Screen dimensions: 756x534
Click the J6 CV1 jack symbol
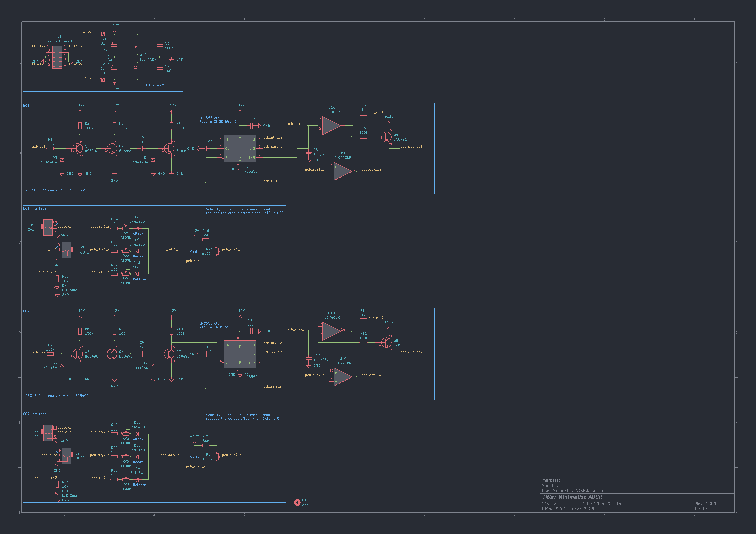click(48, 227)
